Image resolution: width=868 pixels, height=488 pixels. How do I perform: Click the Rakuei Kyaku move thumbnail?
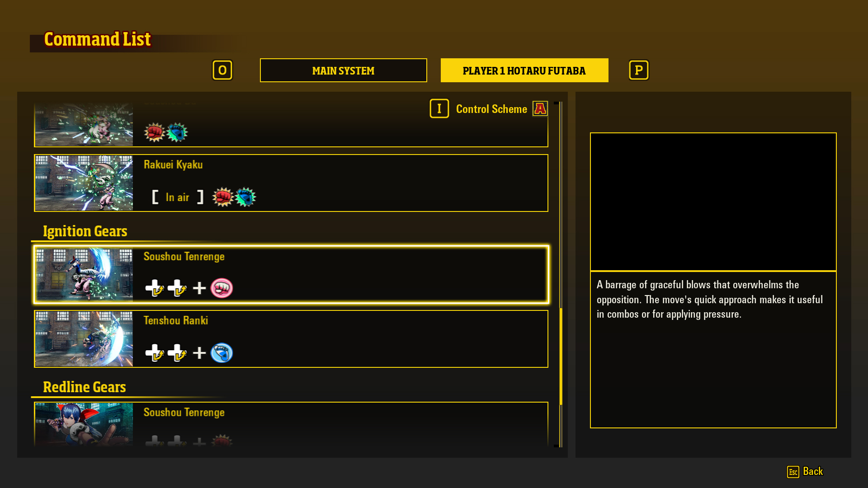tap(84, 183)
